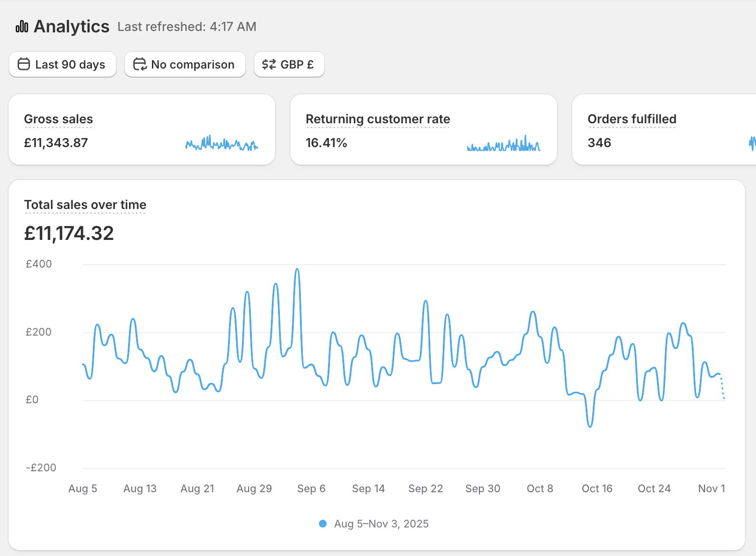The width and height of the screenshot is (756, 556).
Task: Toggle the Aug 5–Nov 3, 2025 legend dot
Action: tap(323, 524)
